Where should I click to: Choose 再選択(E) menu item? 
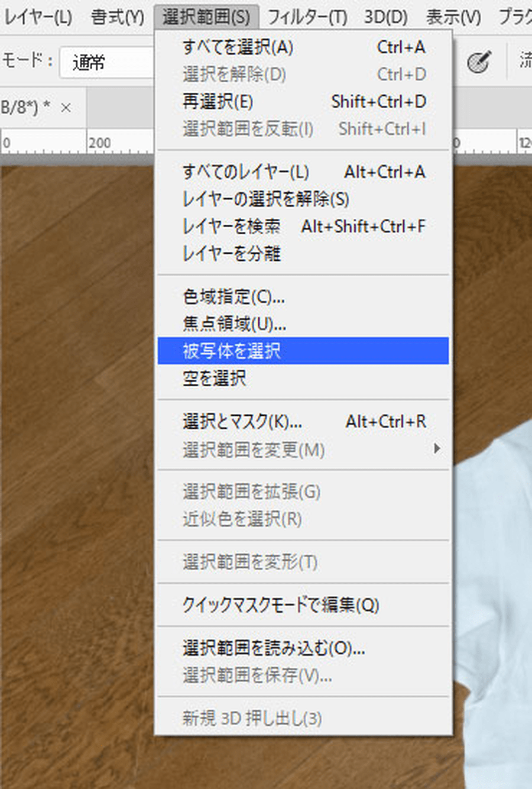click(303, 102)
